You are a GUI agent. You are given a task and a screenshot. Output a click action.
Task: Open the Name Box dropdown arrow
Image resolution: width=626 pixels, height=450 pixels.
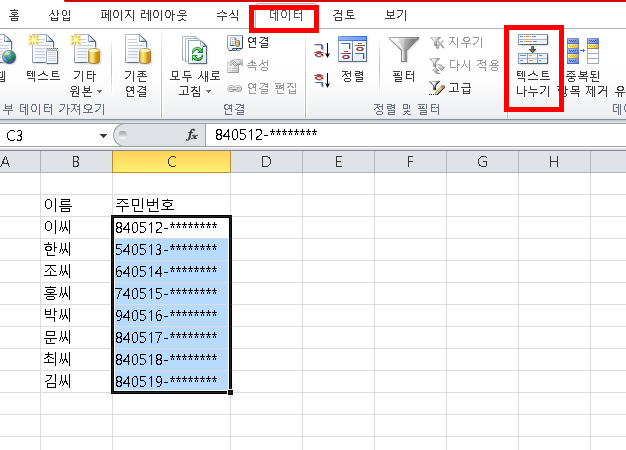pos(103,136)
